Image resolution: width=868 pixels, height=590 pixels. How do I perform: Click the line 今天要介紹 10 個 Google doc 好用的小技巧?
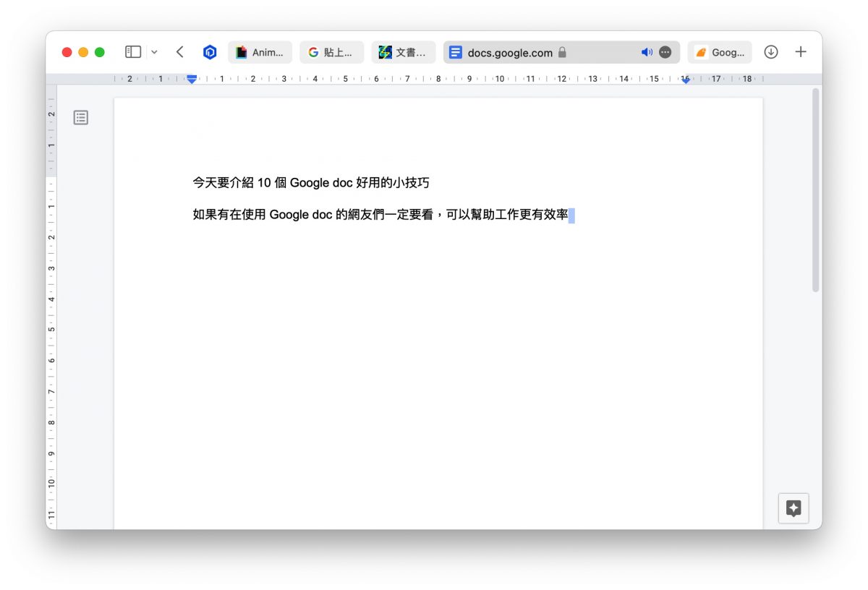tap(311, 183)
